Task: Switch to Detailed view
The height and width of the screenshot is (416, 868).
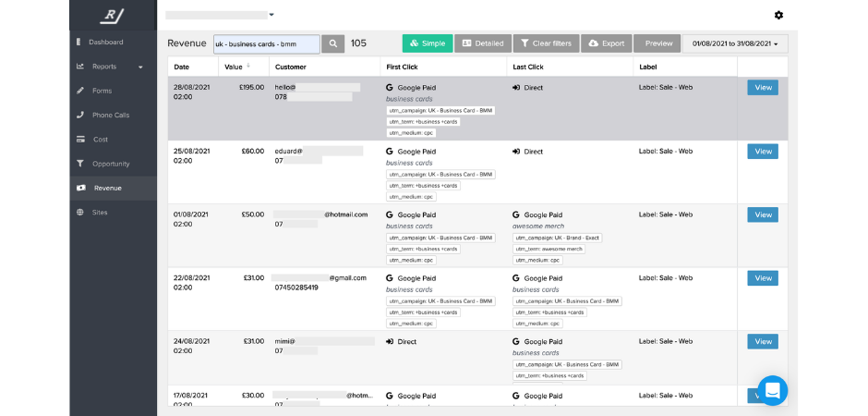Action: click(x=482, y=43)
